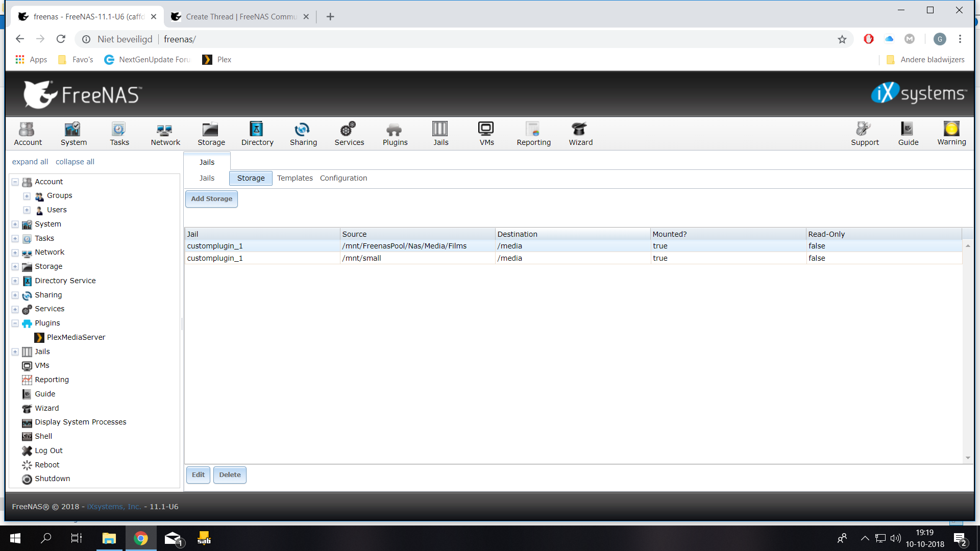Screen dimensions: 980x551
Task: Expand the System tree node
Action: [x=15, y=224]
